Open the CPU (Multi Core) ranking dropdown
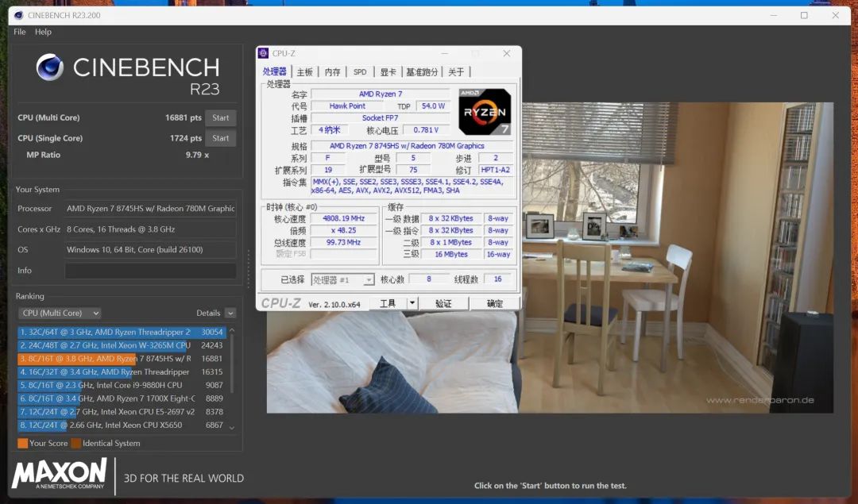858x504 pixels. click(x=60, y=314)
